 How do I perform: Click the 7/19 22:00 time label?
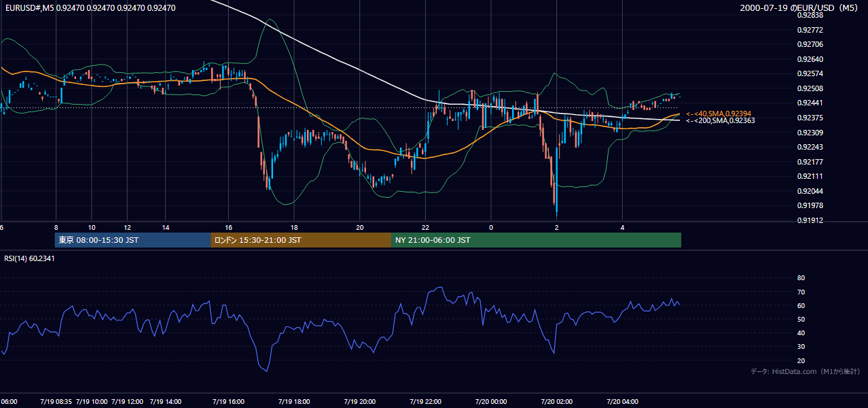(425, 402)
